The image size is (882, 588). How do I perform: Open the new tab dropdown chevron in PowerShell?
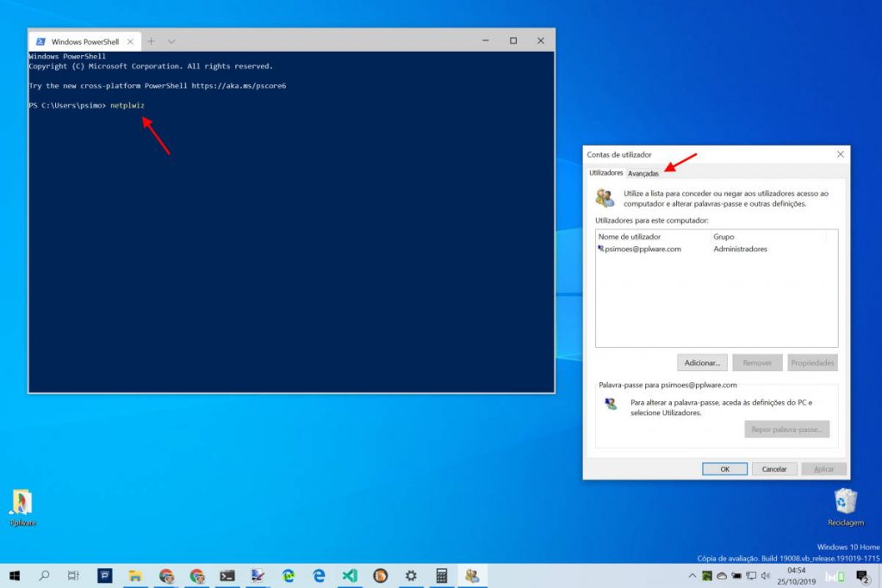coord(171,41)
